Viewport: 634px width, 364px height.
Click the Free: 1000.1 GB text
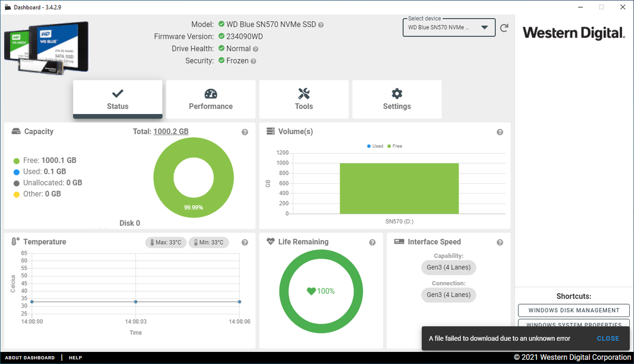click(50, 160)
